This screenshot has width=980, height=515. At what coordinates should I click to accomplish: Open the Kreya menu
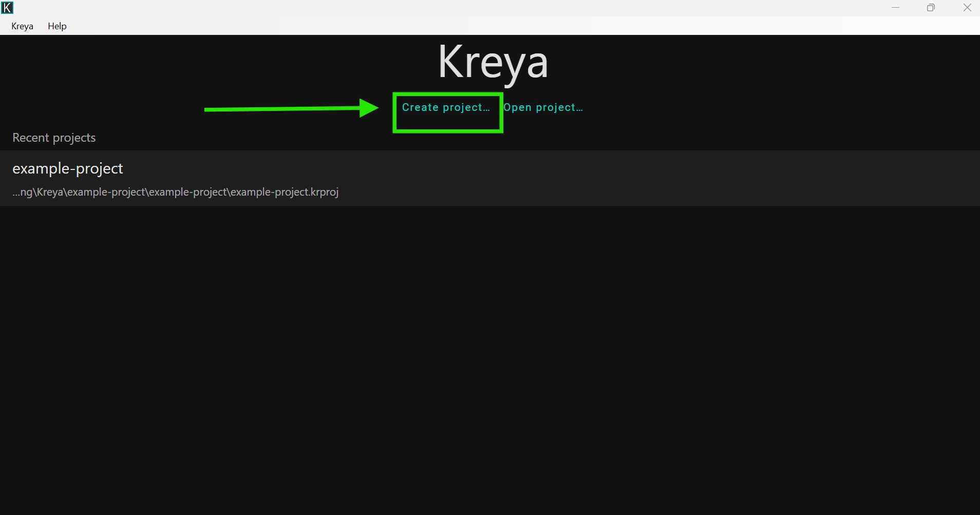point(22,26)
